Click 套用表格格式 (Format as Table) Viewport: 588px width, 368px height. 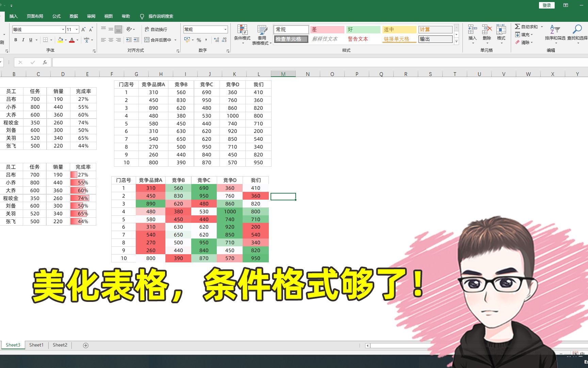[x=261, y=34]
